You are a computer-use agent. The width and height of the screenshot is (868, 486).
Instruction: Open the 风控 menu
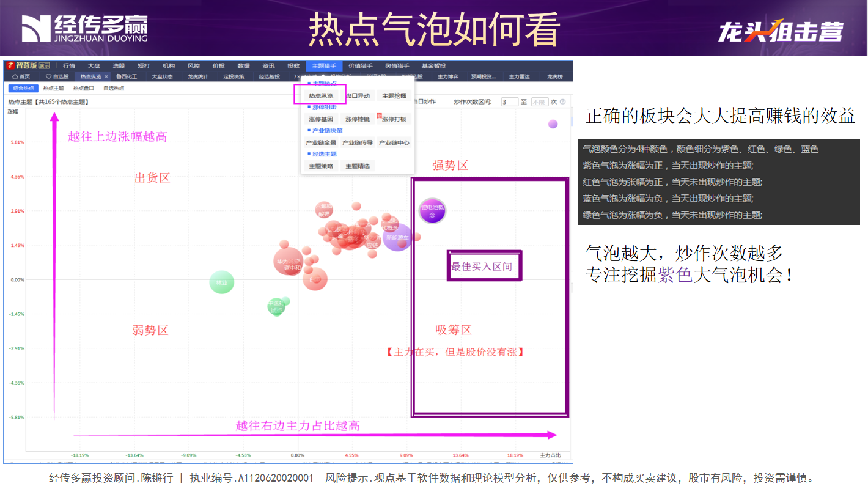point(194,66)
